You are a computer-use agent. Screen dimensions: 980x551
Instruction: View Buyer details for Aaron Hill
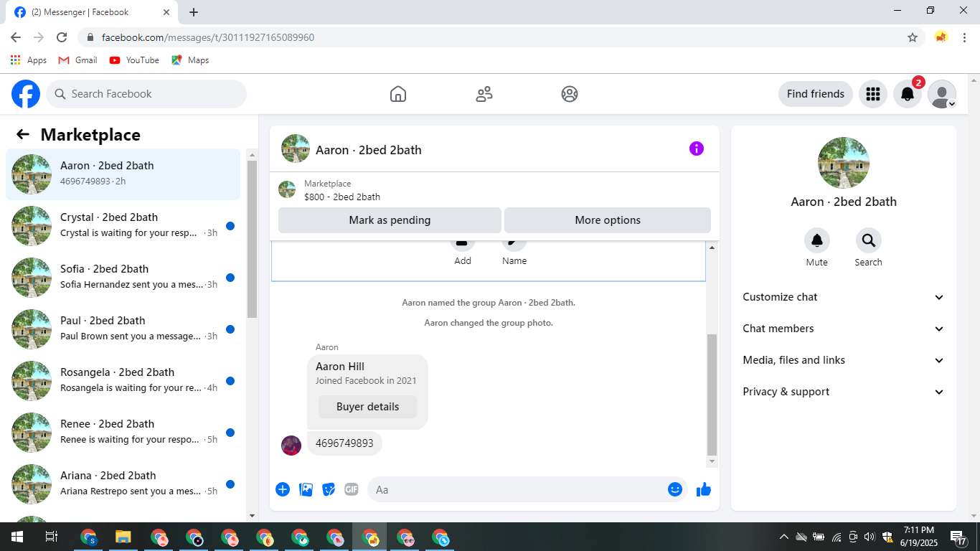[367, 407]
